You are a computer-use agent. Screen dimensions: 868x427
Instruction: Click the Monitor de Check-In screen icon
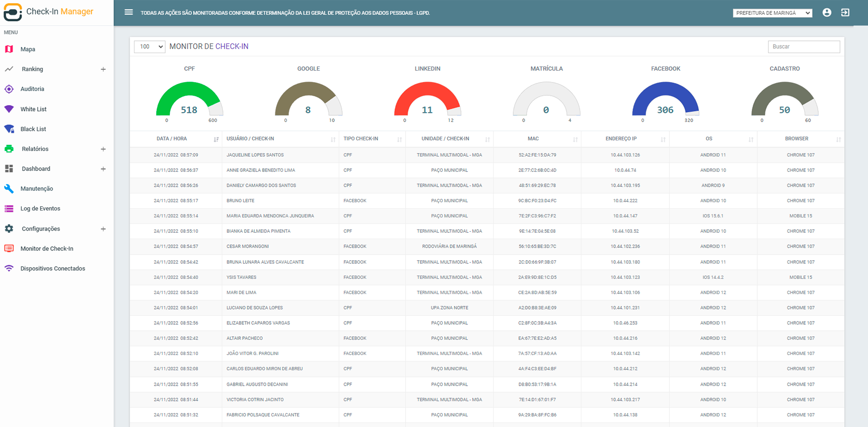(x=9, y=249)
